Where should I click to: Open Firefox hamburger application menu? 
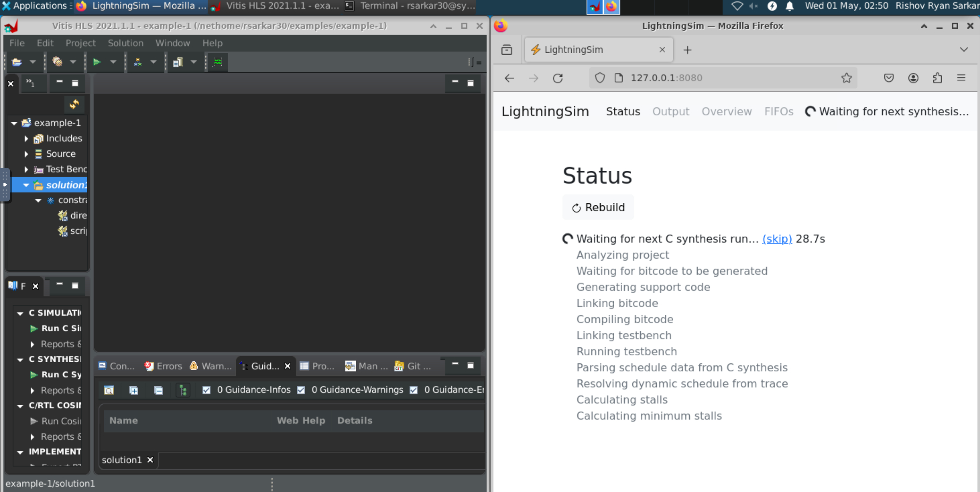pyautogui.click(x=961, y=78)
